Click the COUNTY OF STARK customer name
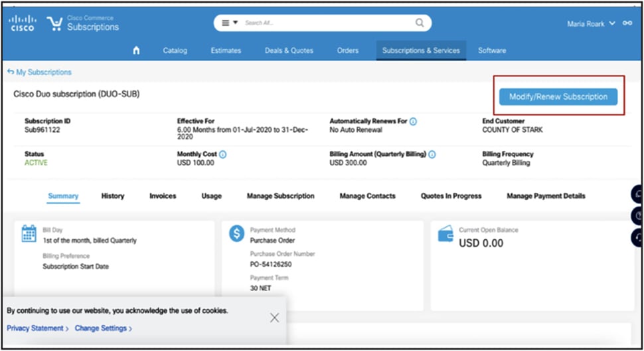 coord(512,130)
